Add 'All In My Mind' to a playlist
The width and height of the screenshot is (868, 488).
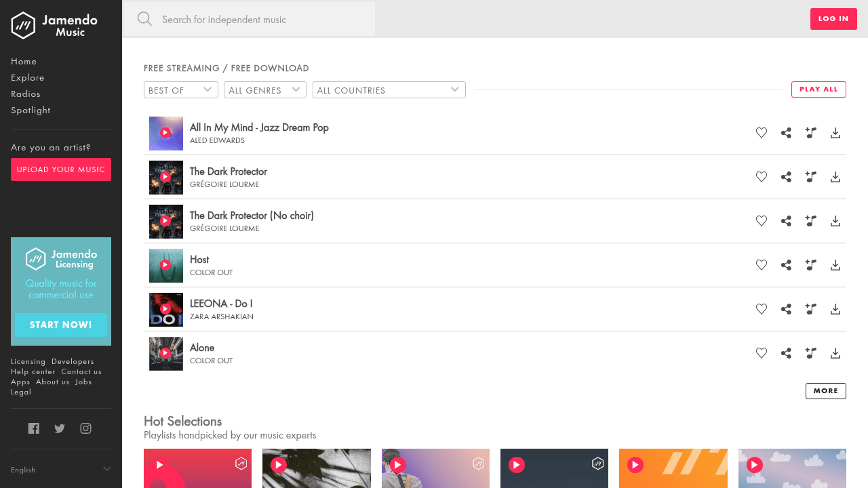click(x=810, y=133)
